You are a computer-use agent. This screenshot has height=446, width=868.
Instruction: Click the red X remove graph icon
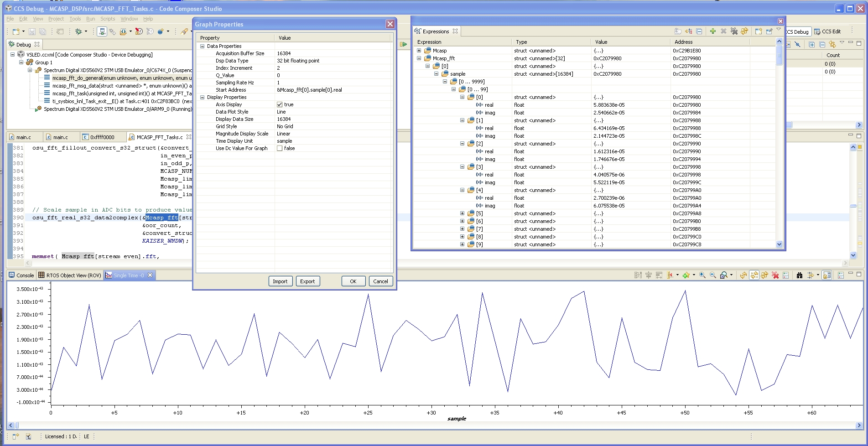tap(775, 275)
